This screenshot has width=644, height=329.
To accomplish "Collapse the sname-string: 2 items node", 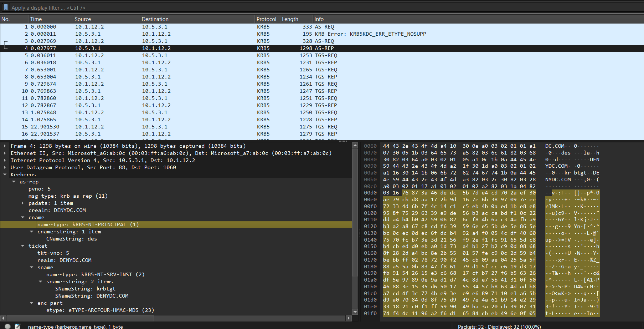I will 40,282.
